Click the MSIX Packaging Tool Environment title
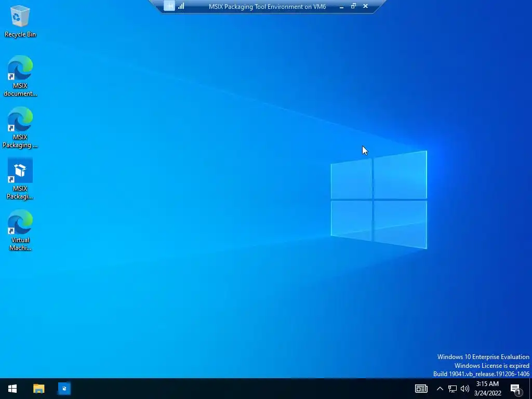This screenshot has height=399, width=532. (x=268, y=6)
